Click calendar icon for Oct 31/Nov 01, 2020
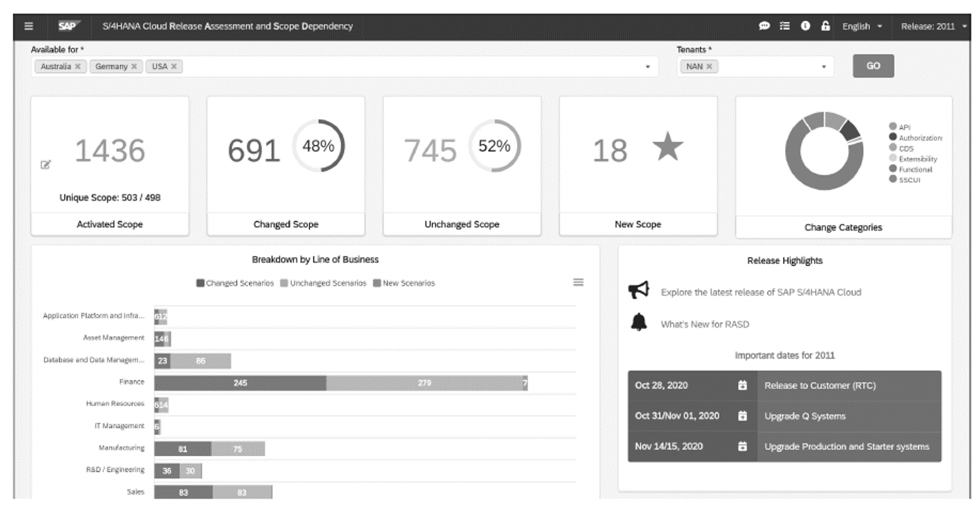The height and width of the screenshot is (513, 980). point(743,416)
